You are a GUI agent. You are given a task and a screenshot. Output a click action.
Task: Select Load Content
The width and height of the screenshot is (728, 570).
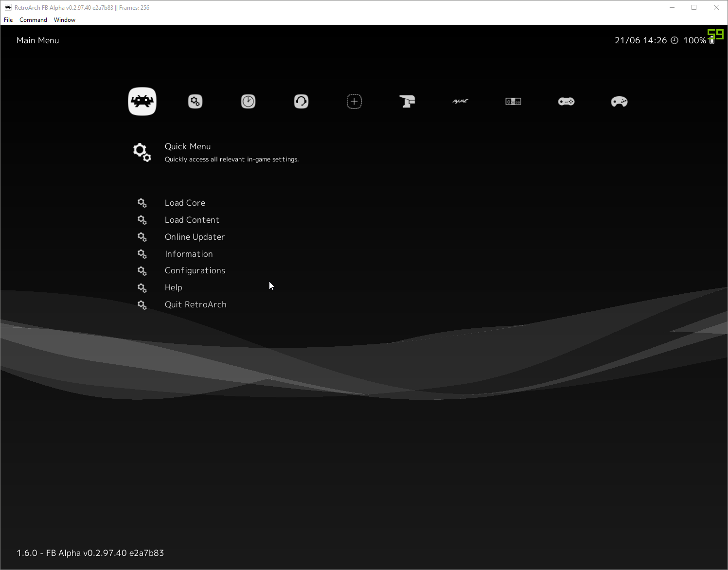tap(192, 220)
